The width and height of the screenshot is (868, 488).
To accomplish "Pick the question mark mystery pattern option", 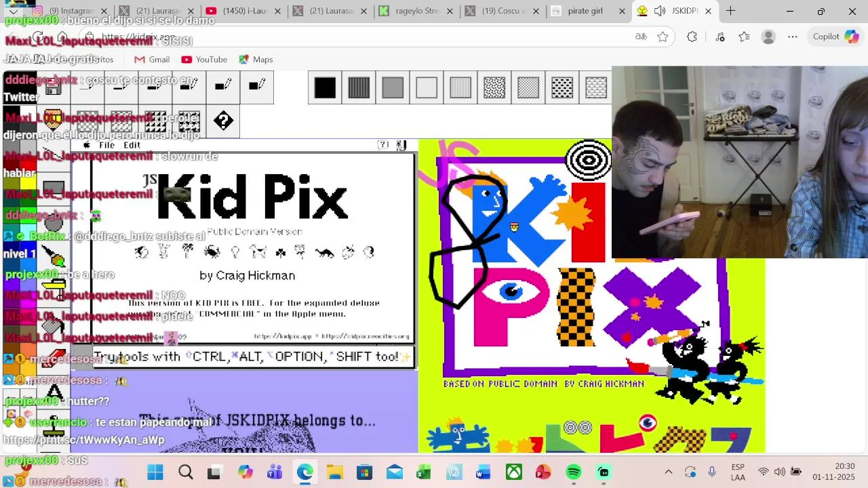I will pyautogui.click(x=223, y=121).
